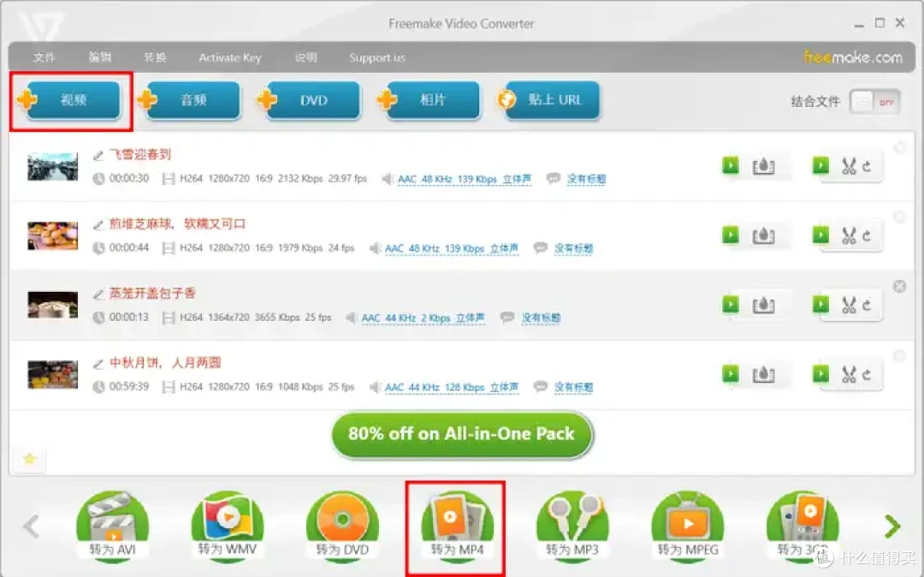Open subtitle option 没有标题 for 飞雪迎春到
Image resolution: width=924 pixels, height=577 pixels.
(x=586, y=179)
